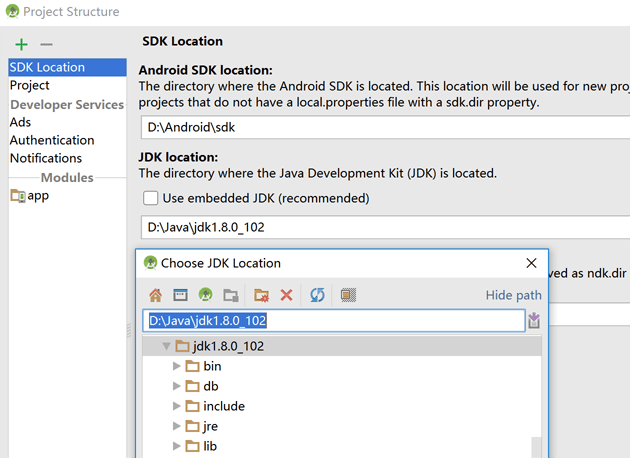Click the chooser path text field
The image size is (630, 458).
coord(334,321)
